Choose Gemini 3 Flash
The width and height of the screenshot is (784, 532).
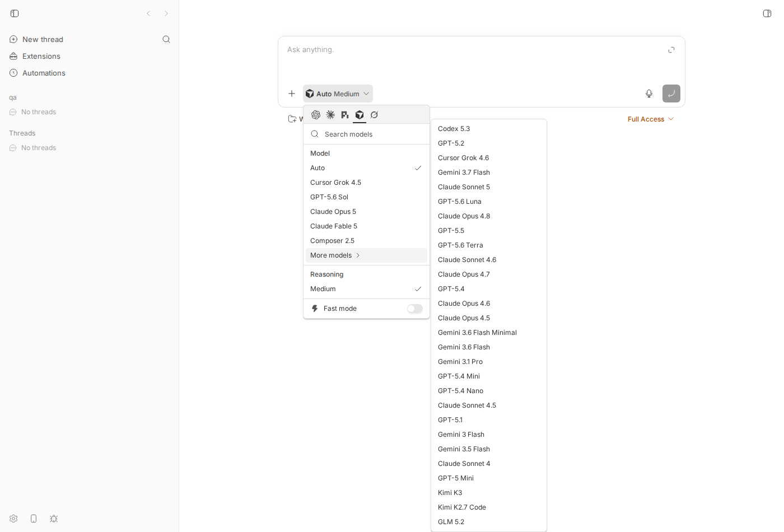point(489,435)
